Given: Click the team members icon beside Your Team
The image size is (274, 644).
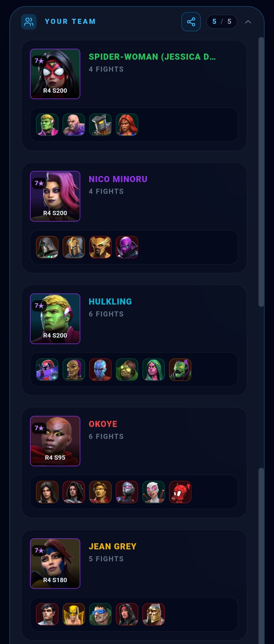Looking at the screenshot, I should (29, 22).
